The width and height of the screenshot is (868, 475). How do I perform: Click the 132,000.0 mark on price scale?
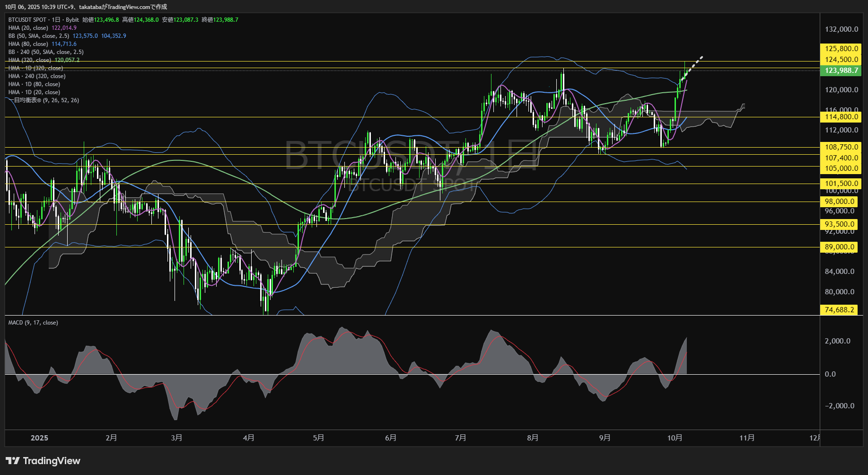point(841,29)
